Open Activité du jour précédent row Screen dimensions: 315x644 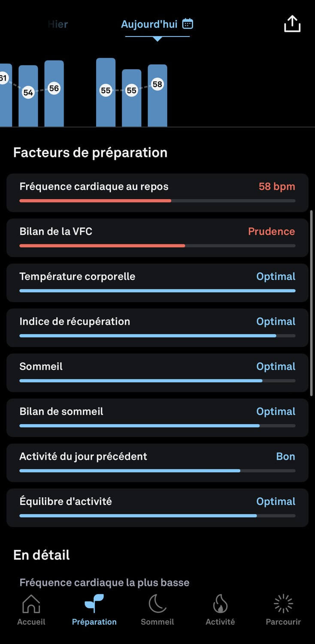coord(157,463)
